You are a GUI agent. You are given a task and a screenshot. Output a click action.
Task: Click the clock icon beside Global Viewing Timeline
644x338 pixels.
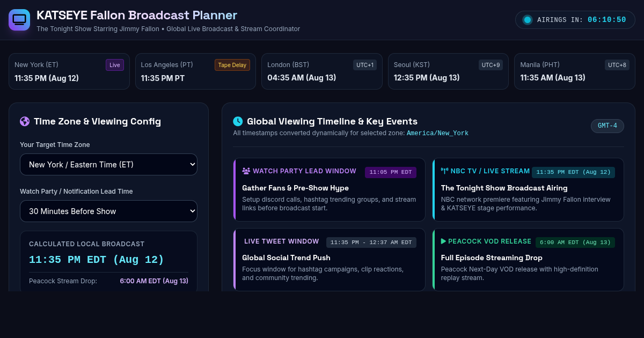click(238, 121)
